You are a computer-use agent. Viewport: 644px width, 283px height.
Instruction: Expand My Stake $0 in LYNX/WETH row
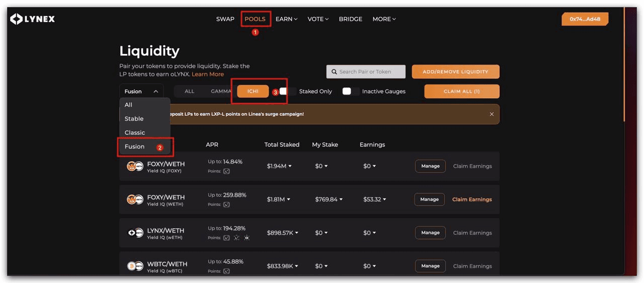pos(321,233)
